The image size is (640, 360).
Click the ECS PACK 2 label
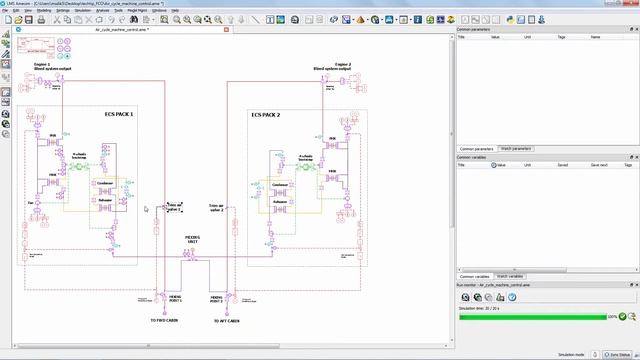coord(266,115)
